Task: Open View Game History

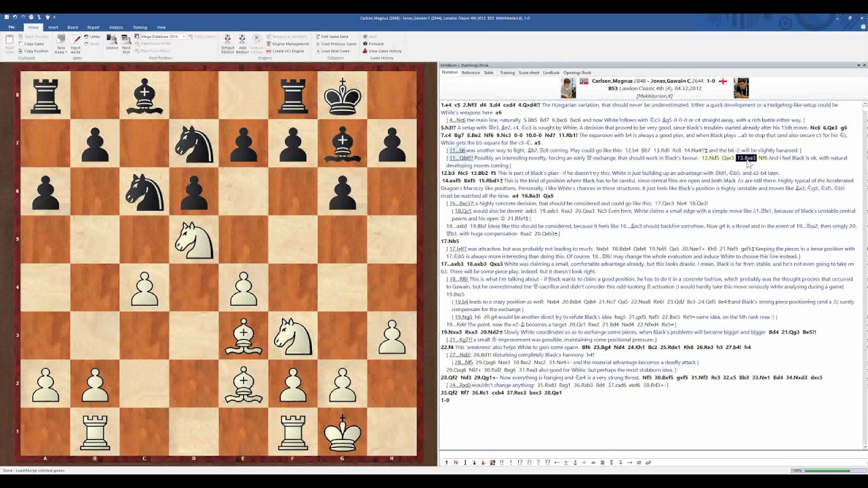Action: tap(382, 51)
